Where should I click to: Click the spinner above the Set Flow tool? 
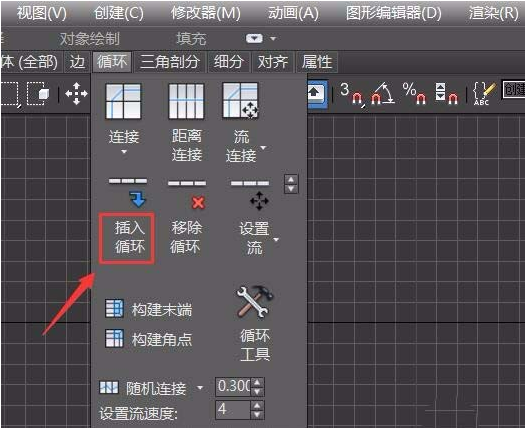(x=291, y=184)
